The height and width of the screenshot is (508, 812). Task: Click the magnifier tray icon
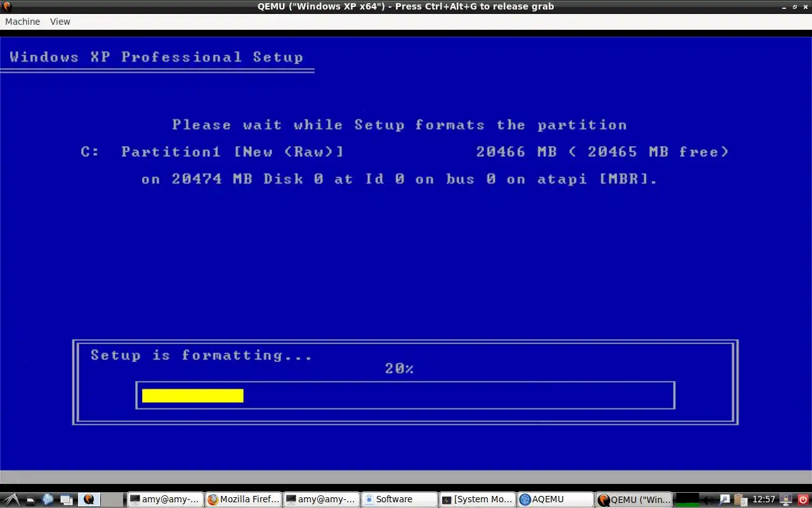pos(724,500)
